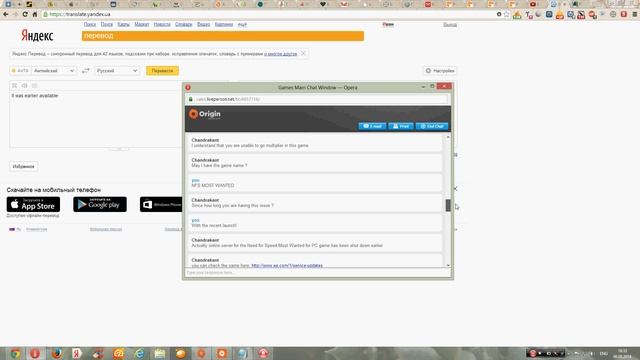Click the yellow Translate button
640x360 pixels.
click(x=162, y=71)
